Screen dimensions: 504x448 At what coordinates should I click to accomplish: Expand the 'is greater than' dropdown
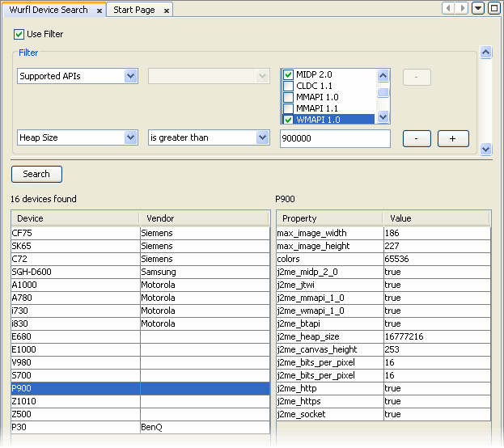point(262,138)
